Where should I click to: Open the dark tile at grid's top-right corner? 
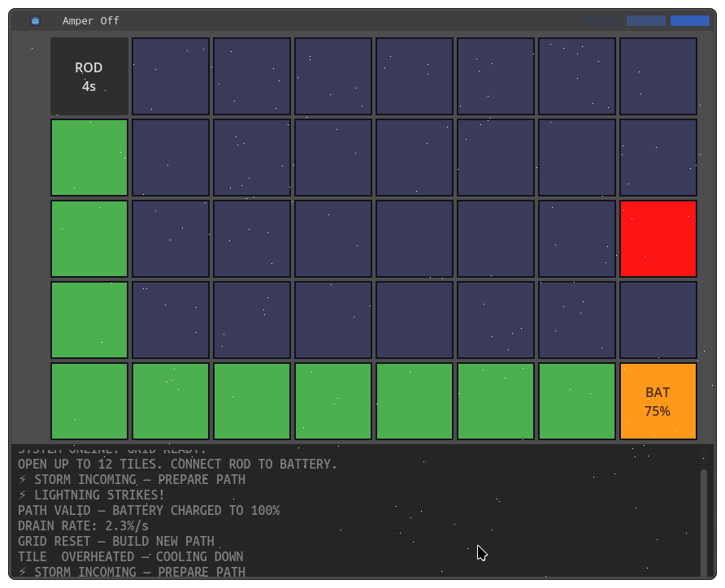[x=658, y=76]
